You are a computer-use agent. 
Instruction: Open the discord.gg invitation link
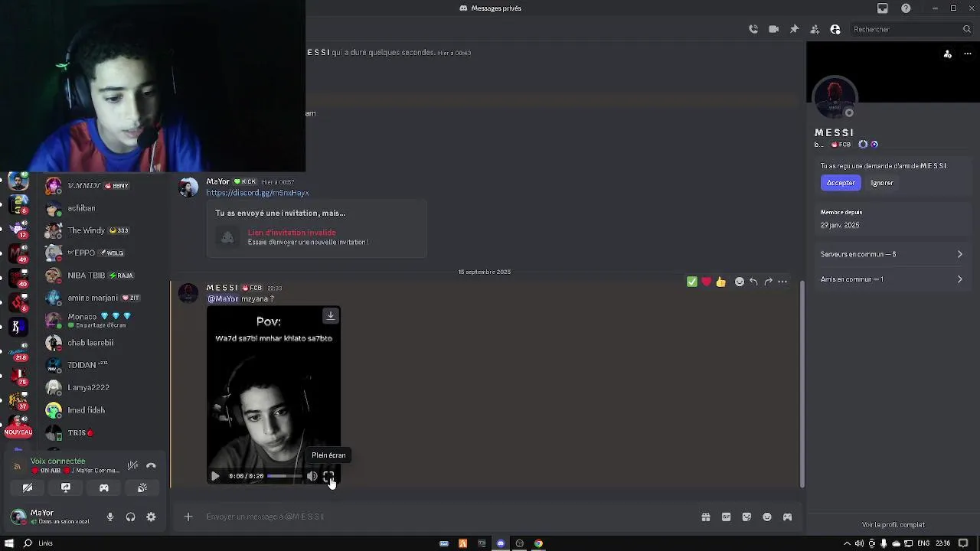pyautogui.click(x=257, y=193)
